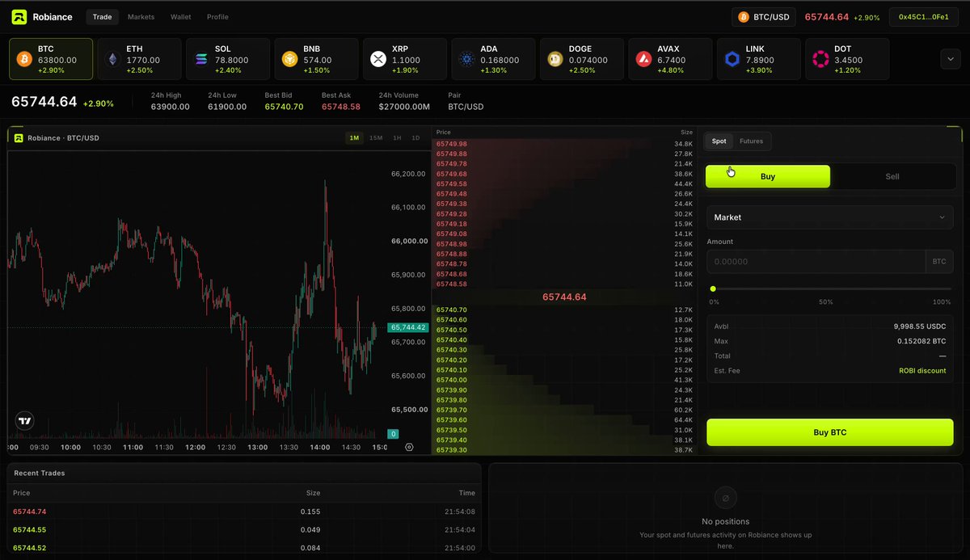Open the Market order type dropdown
Viewport: 970px width, 560px height.
830,217
